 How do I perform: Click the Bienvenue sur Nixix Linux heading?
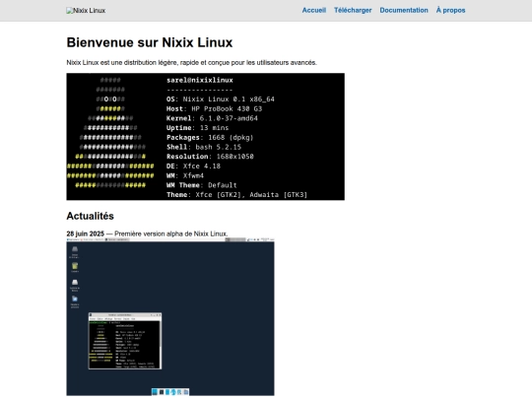tap(150, 42)
